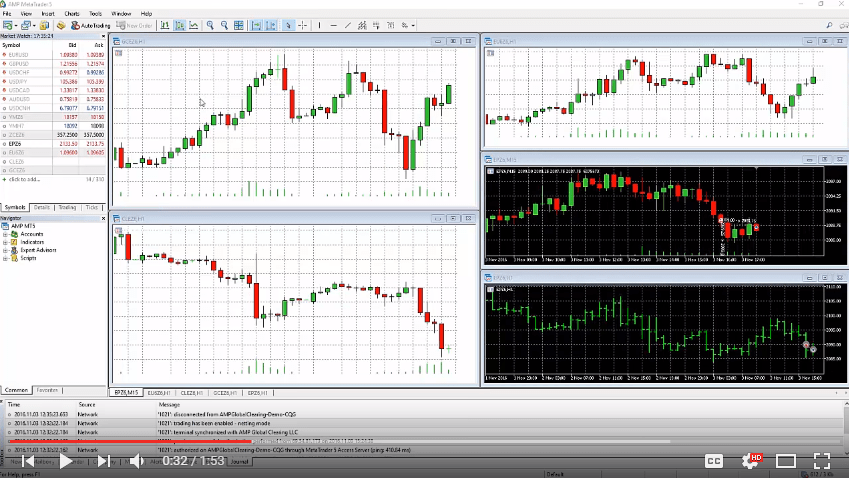Screen dimensions: 849x478
Task: Select the Crosshair tool
Action: click(x=303, y=25)
